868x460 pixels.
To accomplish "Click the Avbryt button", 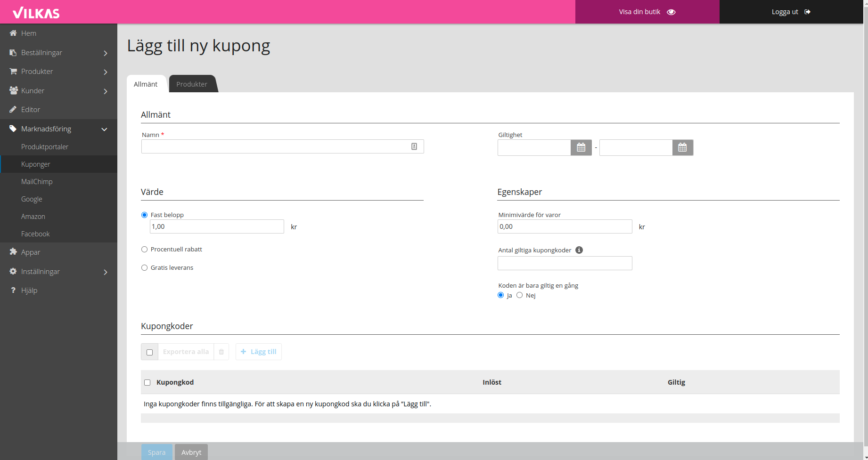I will (x=191, y=452).
